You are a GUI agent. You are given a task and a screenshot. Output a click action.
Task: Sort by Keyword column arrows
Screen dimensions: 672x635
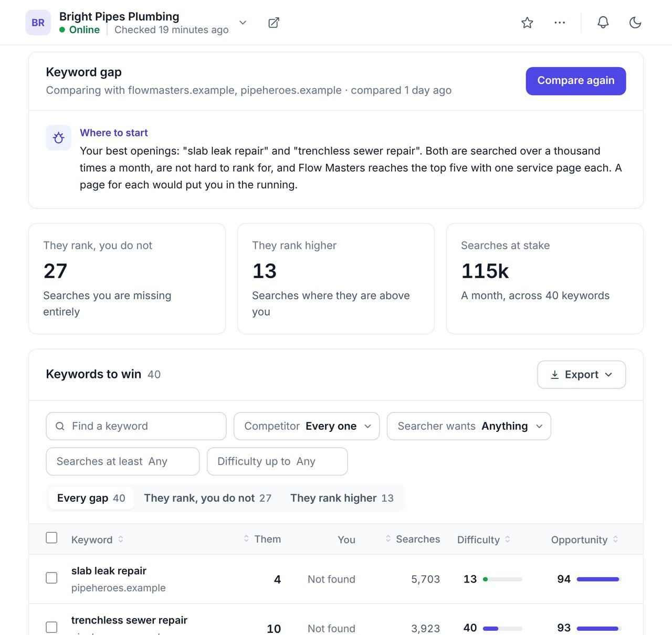[x=121, y=539]
